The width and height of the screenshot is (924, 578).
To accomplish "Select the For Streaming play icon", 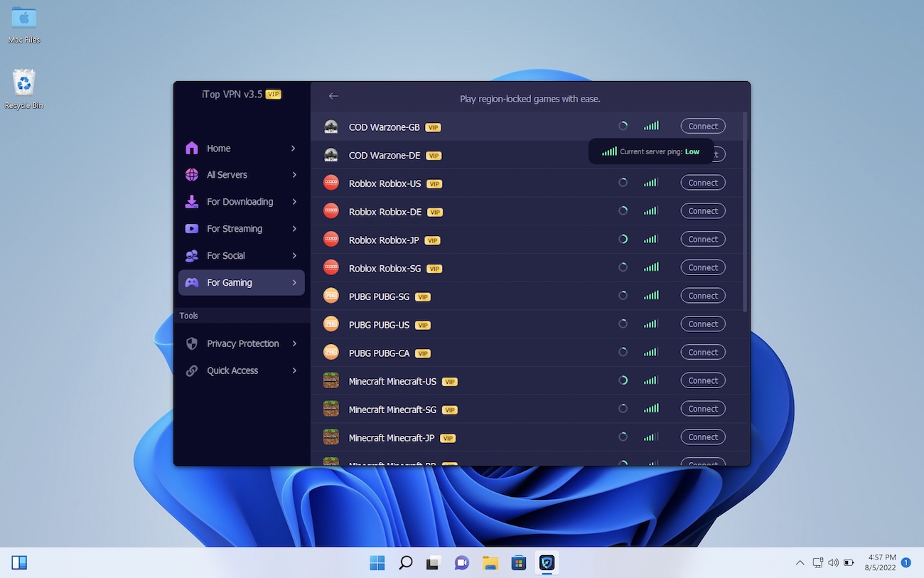I will [x=191, y=228].
